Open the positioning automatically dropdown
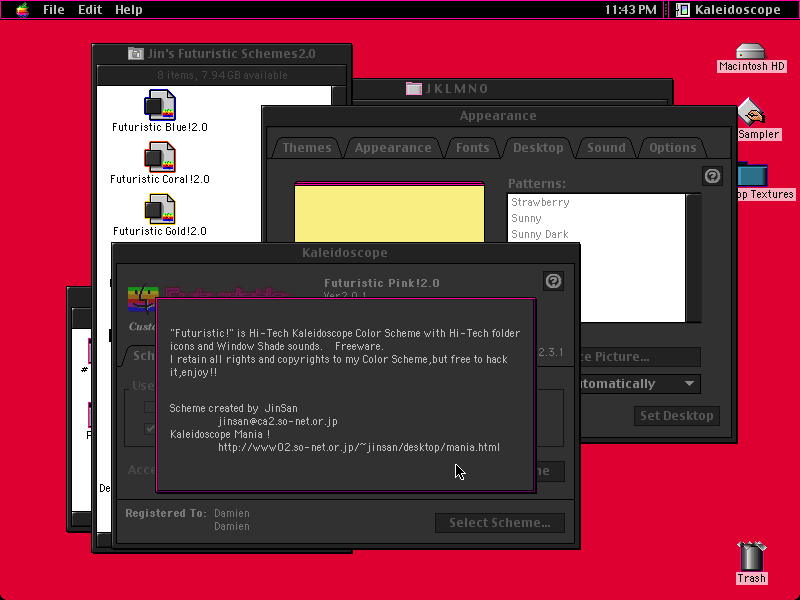 click(x=640, y=384)
